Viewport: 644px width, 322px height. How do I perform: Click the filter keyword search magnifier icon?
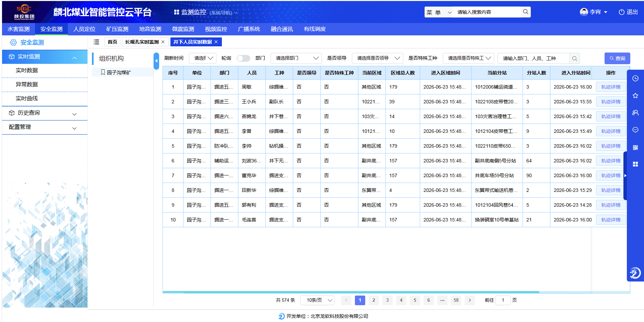(575, 58)
